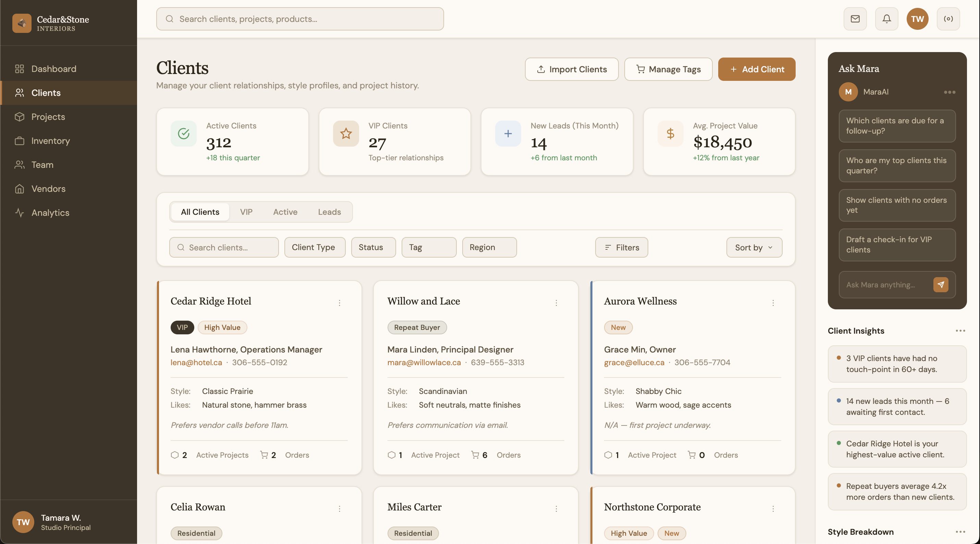Open the Status filter dropdown
Image resolution: width=980 pixels, height=544 pixels.
(x=373, y=247)
